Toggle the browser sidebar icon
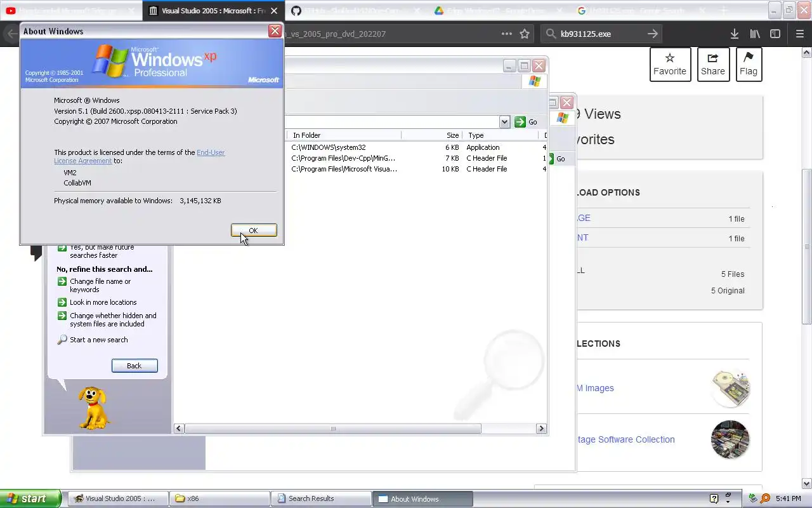812x508 pixels. pos(775,34)
